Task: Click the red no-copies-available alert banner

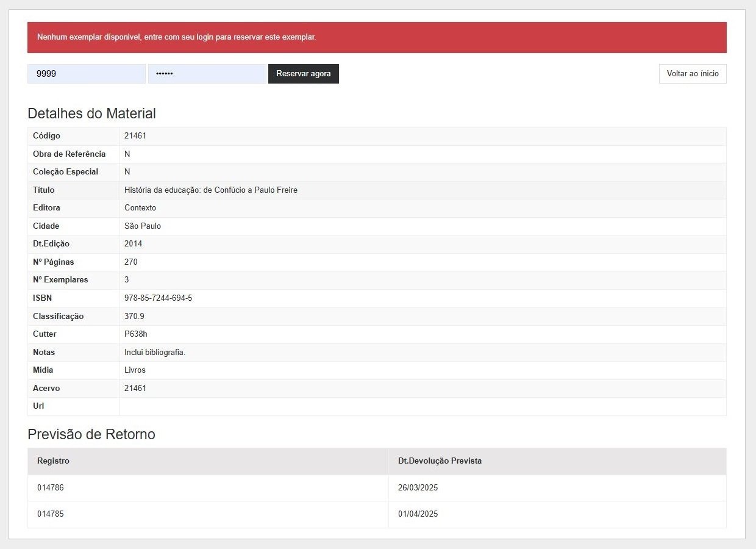Action: click(x=377, y=37)
